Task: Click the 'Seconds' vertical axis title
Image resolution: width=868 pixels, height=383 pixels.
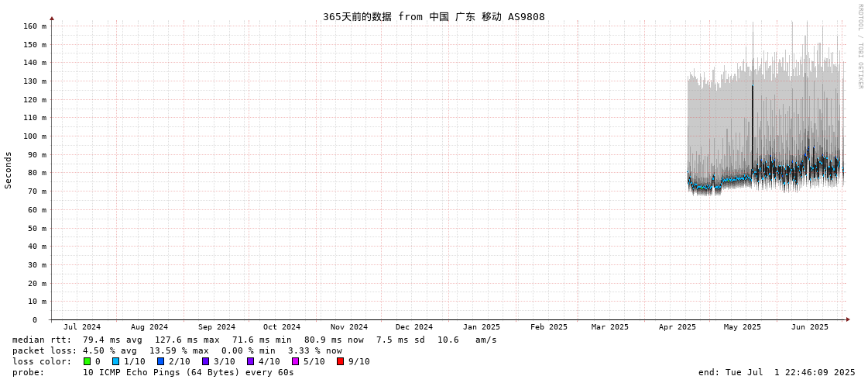Action: (x=9, y=170)
